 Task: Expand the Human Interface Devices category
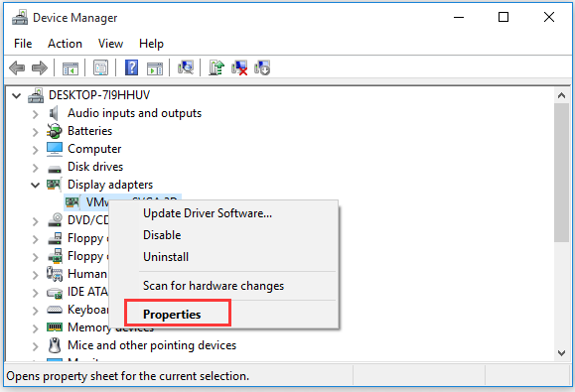click(35, 275)
